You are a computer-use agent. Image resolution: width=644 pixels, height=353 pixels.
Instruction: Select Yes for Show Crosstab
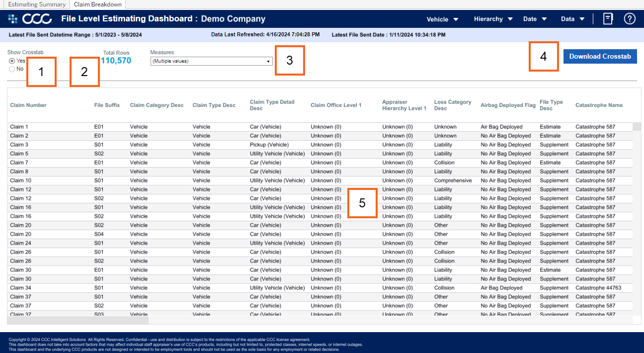click(x=12, y=61)
